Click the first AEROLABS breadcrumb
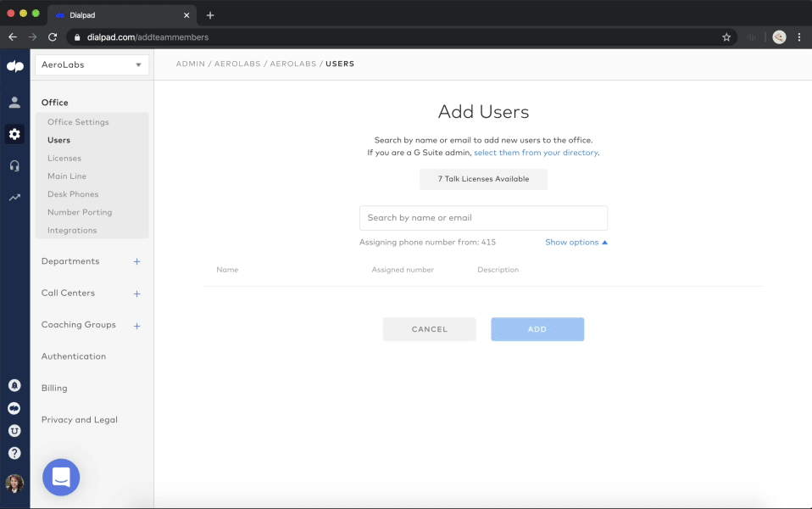812x509 pixels. [237, 64]
